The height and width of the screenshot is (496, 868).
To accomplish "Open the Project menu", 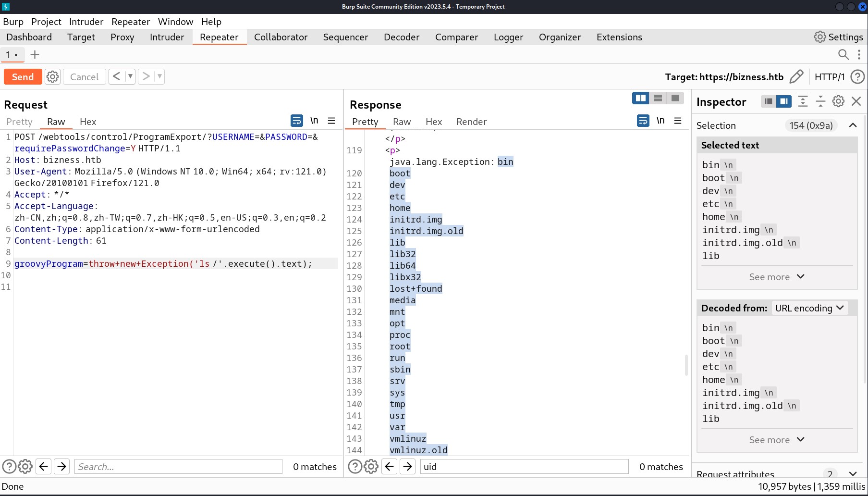I will (46, 22).
